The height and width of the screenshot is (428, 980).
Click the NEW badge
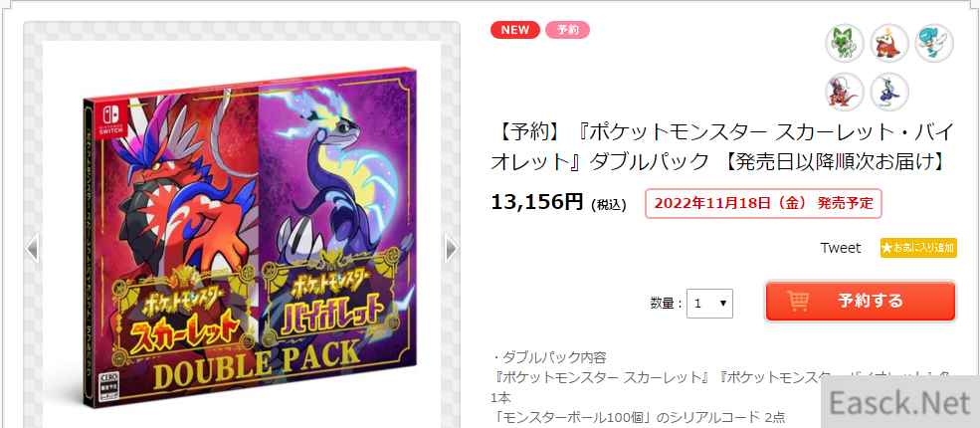[x=515, y=30]
